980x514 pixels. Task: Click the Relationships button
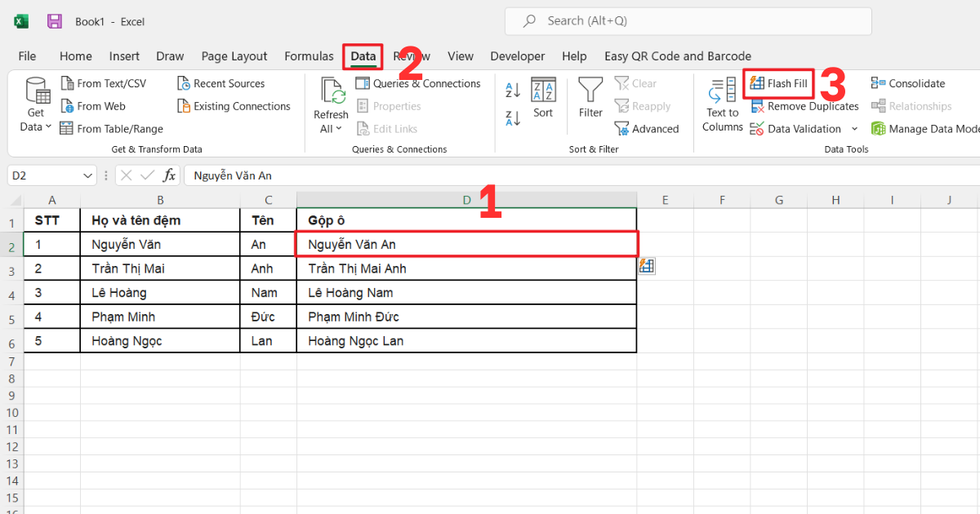(911, 106)
